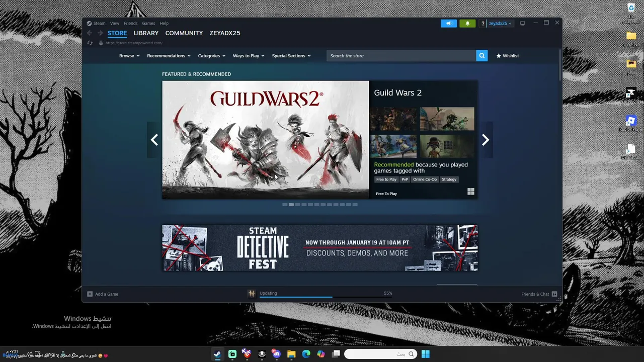Open the Friends menu
This screenshot has width=644, height=362.
pyautogui.click(x=131, y=23)
